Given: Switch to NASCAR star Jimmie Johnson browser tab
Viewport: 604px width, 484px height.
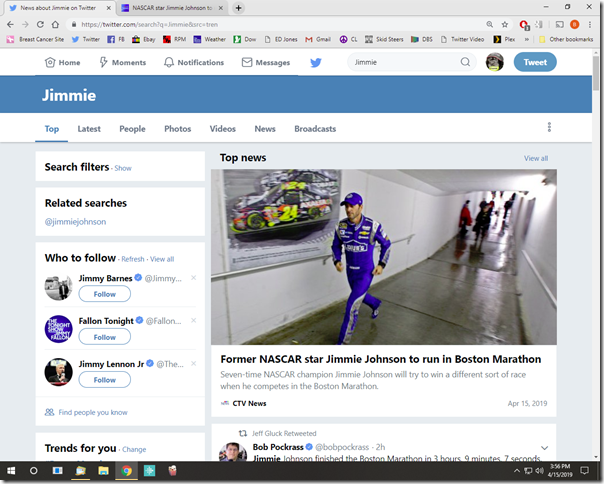Looking at the screenshot, I should pyautogui.click(x=172, y=8).
